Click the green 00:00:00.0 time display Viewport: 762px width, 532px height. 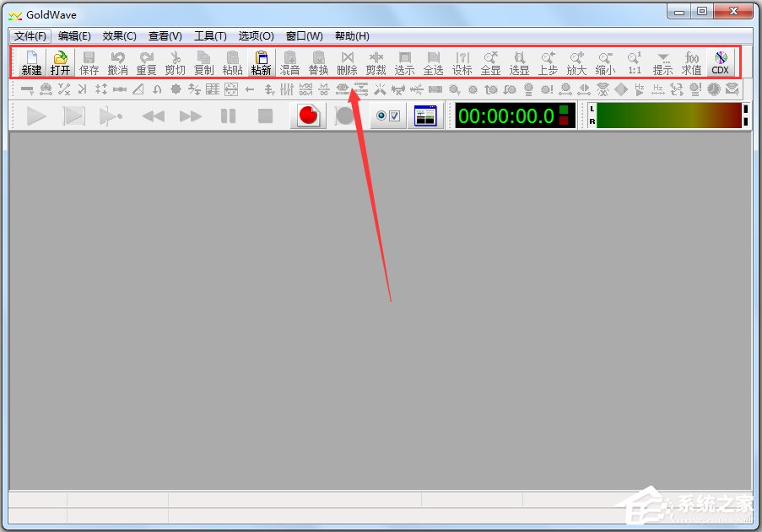click(515, 116)
